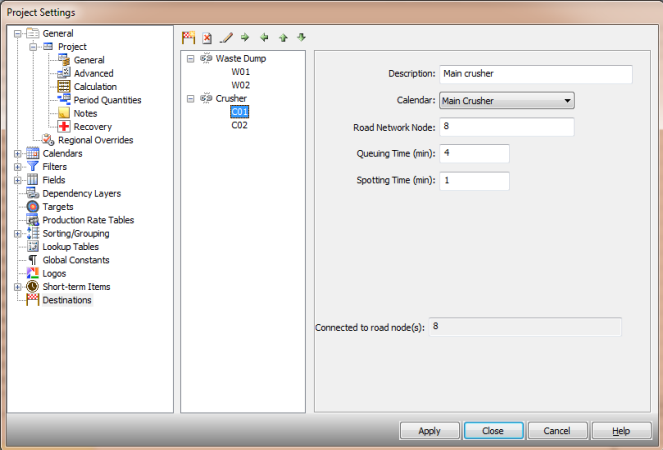Click the green move down arrow

(x=301, y=38)
